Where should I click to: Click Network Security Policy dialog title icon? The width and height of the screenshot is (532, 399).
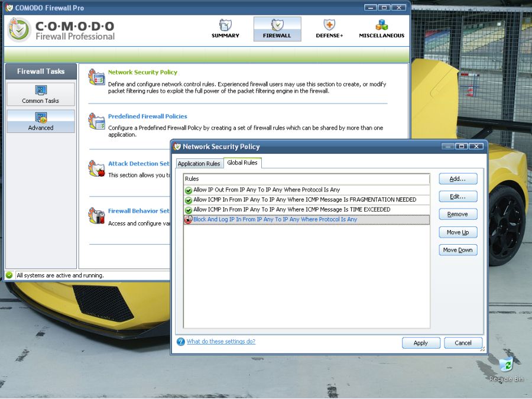177,147
